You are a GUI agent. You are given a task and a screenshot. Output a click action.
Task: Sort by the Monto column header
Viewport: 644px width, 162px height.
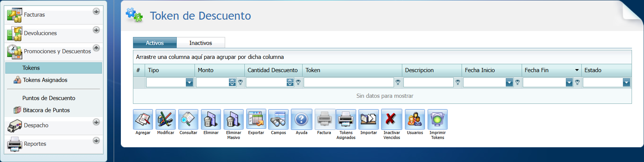tap(219, 70)
